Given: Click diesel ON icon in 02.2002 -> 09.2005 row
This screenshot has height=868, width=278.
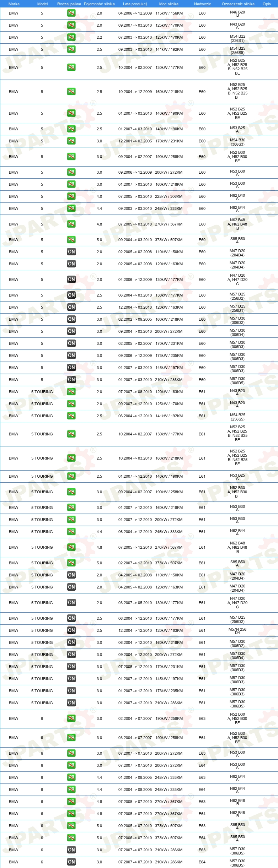Looking at the screenshot, I should 71,319.
